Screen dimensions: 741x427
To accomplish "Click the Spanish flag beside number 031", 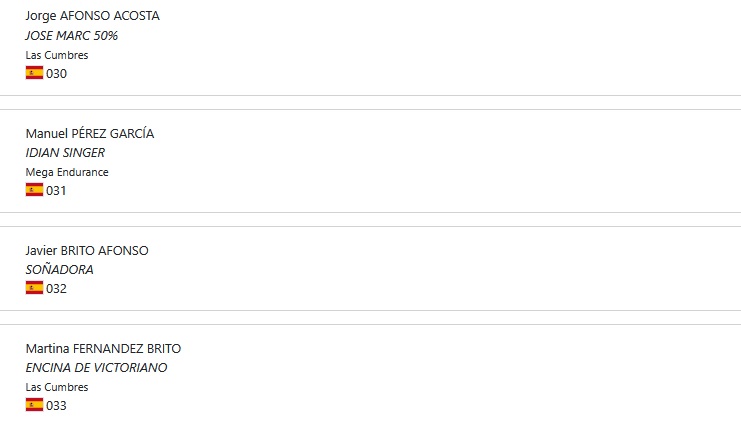I will (x=34, y=190).
